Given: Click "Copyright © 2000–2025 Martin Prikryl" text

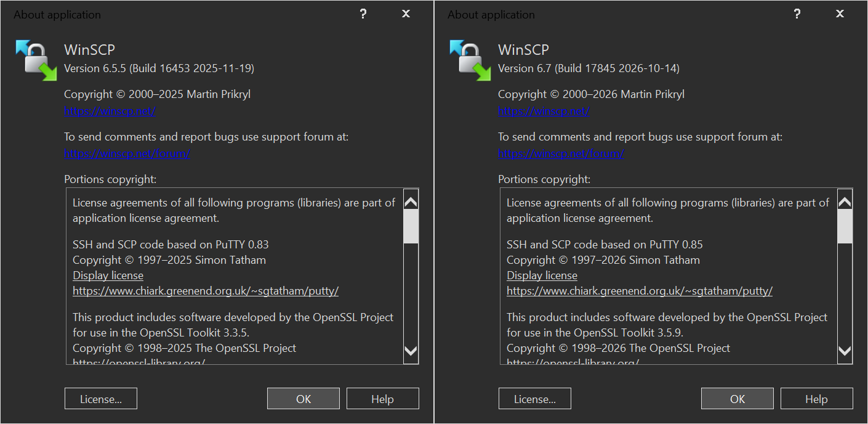Looking at the screenshot, I should pyautogui.click(x=158, y=94).
